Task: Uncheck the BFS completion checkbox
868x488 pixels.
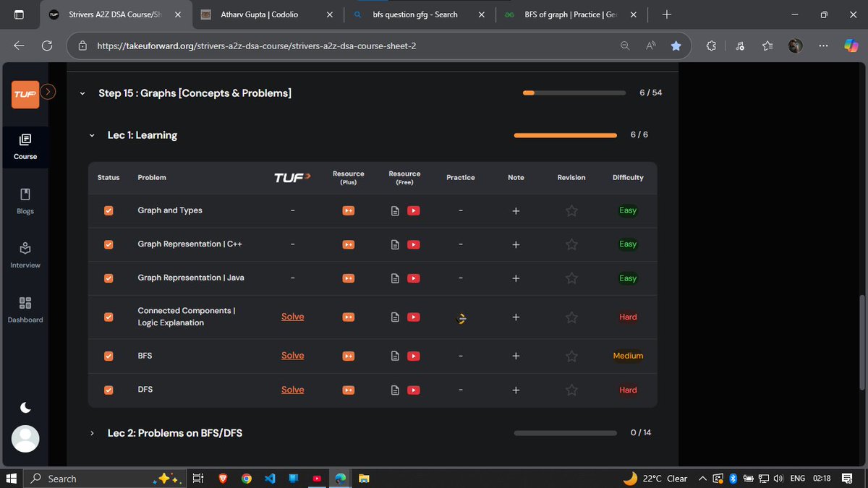Action: pyautogui.click(x=109, y=356)
